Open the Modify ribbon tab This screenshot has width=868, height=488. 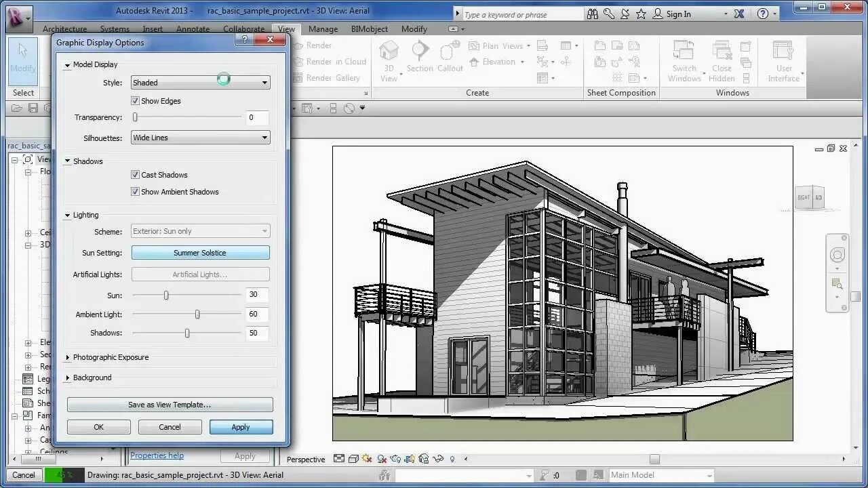click(x=414, y=29)
